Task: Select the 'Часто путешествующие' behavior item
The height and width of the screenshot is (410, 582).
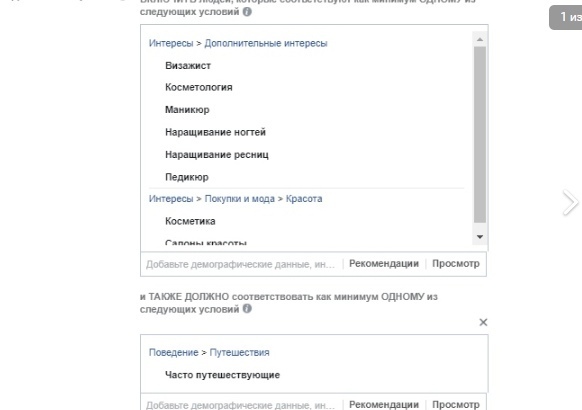Action: [x=222, y=375]
